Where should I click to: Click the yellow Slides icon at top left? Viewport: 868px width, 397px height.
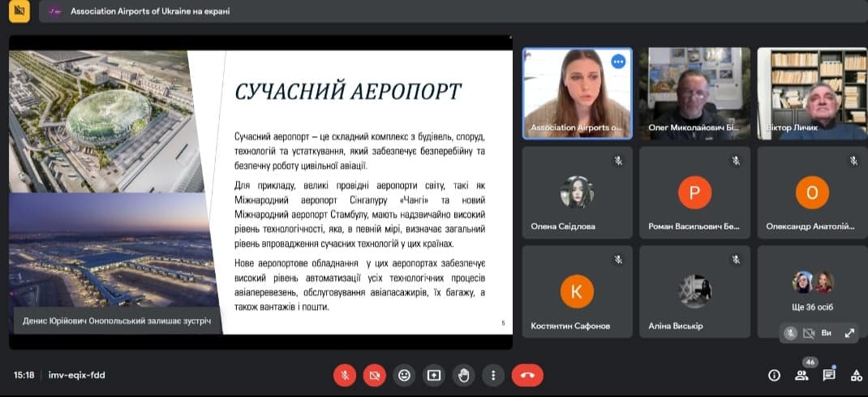pos(20,11)
